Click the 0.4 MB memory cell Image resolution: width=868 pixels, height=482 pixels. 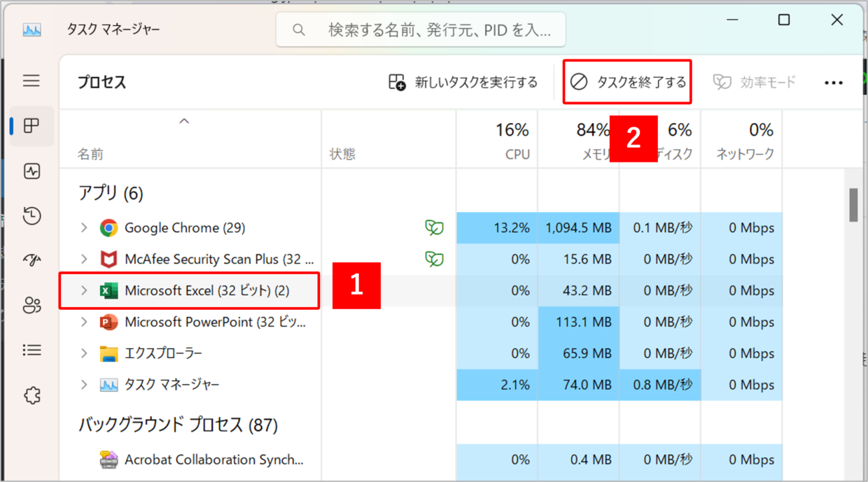(578, 460)
